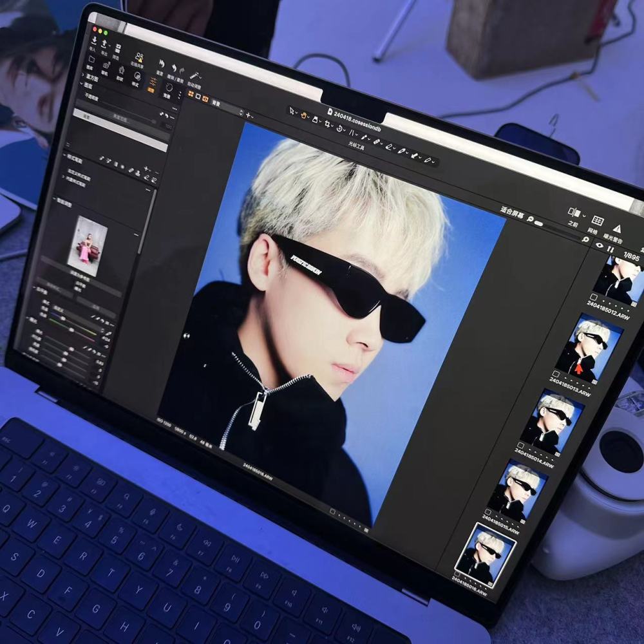Open the Export icon's dropdown arrow

click(x=109, y=46)
